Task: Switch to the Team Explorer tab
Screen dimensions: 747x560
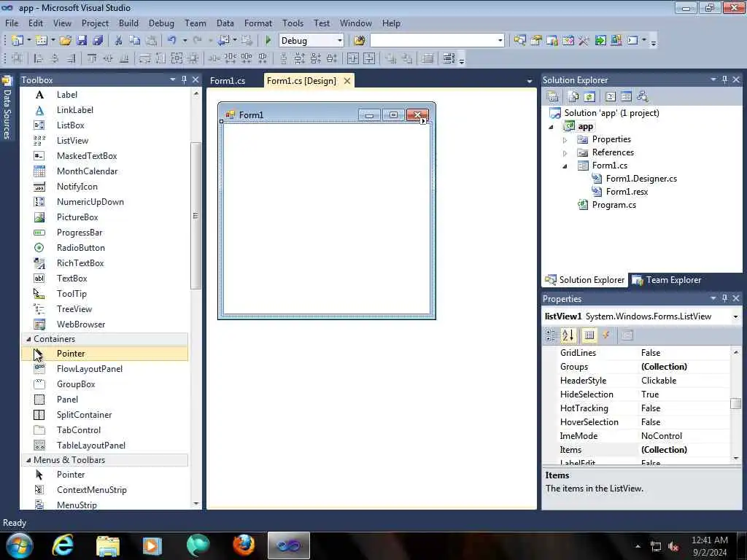Action: [667, 280]
